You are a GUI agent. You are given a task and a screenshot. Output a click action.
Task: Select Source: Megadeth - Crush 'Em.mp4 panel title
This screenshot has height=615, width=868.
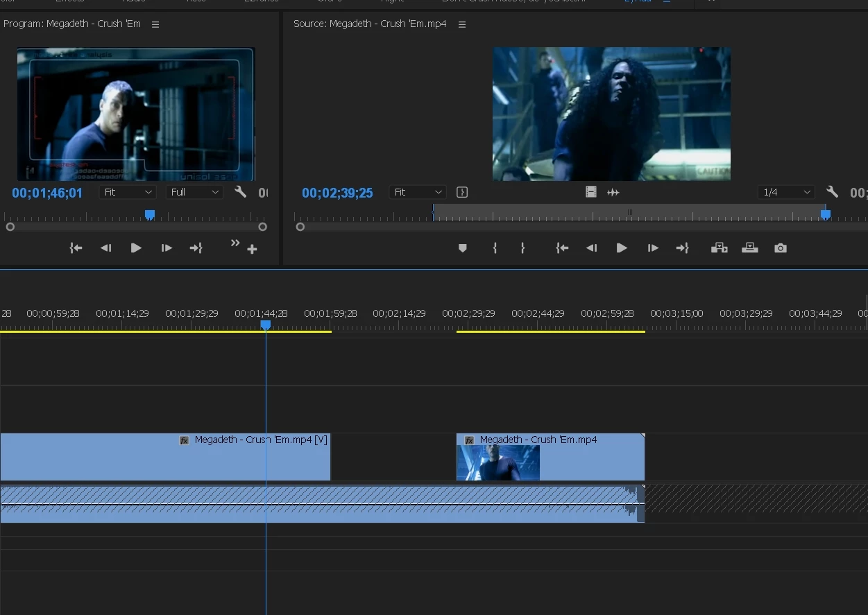(370, 24)
